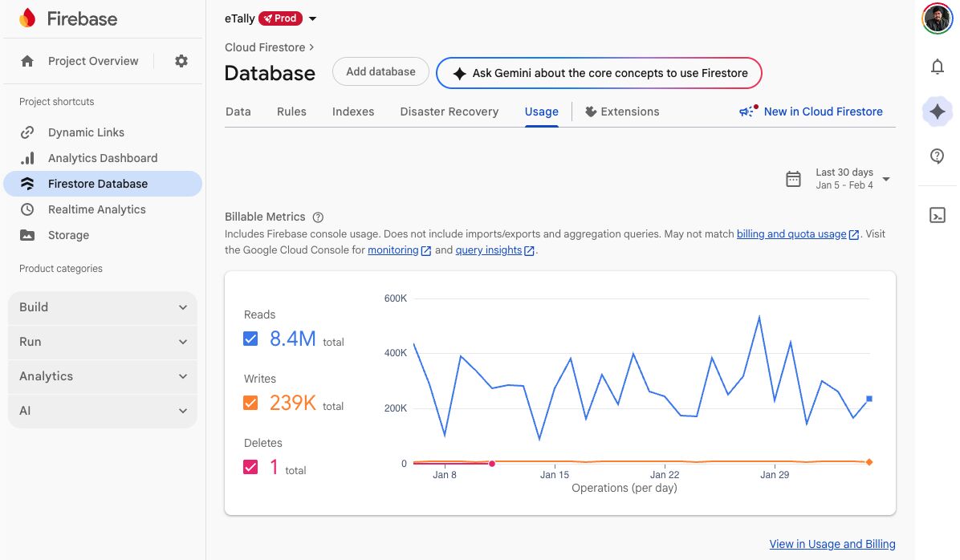Uncheck the Reads checkbox
Viewport: 960px width, 560px height.
pyautogui.click(x=250, y=339)
